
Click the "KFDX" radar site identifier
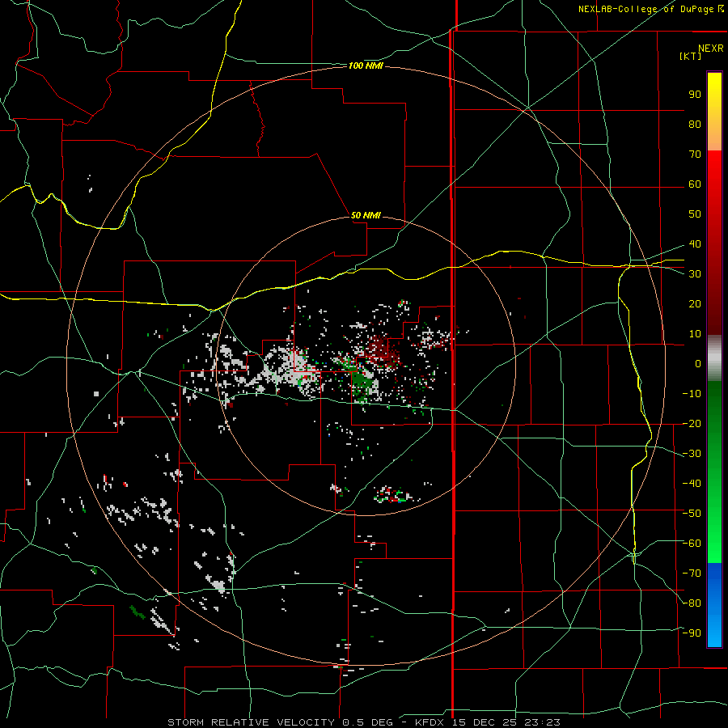pyautogui.click(x=430, y=722)
